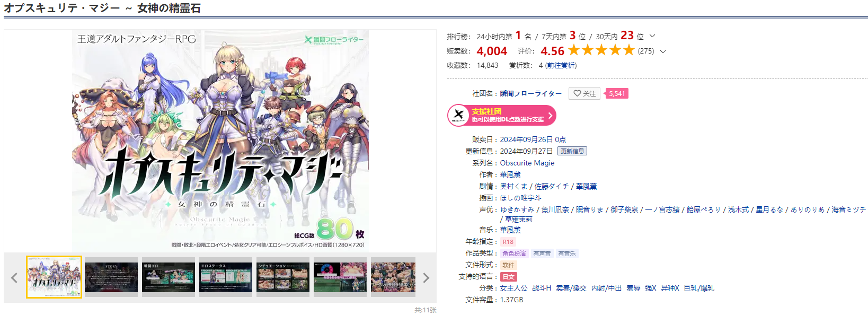Click the next thumbnail arrow
Viewport: 868px width, 315px height.
(426, 278)
